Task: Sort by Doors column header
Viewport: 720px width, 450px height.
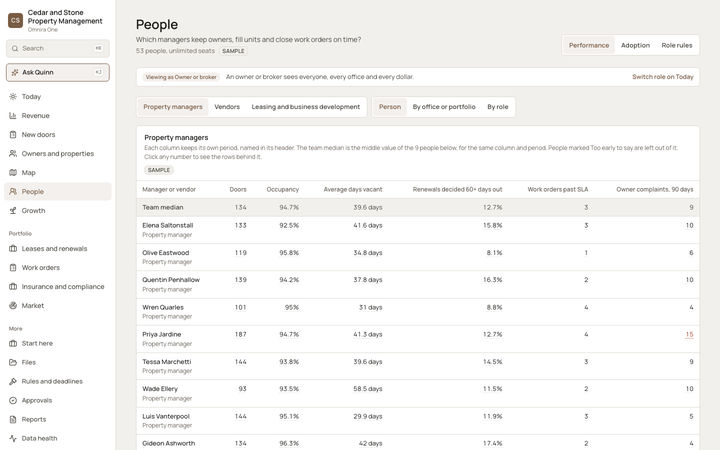Action: coord(238,189)
